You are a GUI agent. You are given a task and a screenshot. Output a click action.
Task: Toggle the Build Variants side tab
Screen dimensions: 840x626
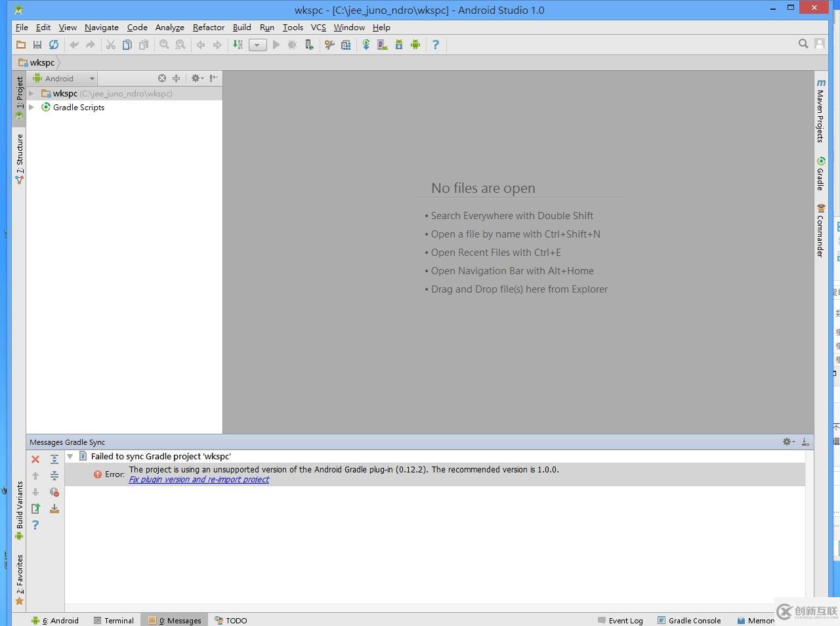click(20, 510)
